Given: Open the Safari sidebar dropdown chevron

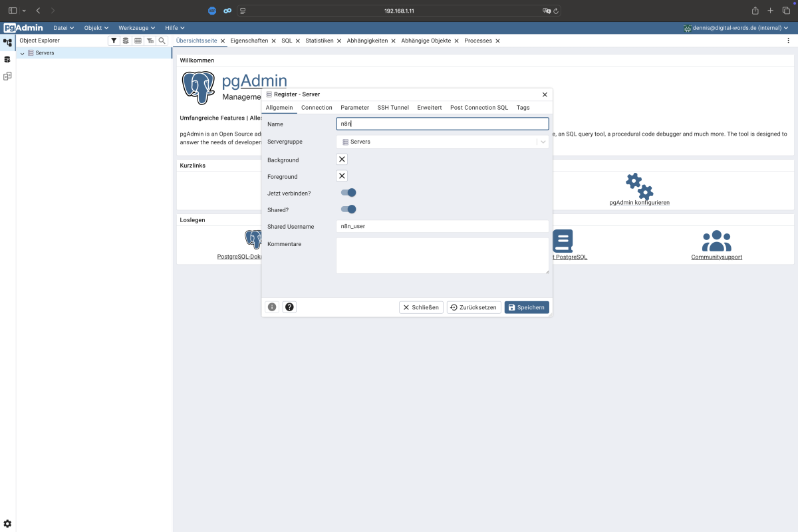Looking at the screenshot, I should (24, 11).
